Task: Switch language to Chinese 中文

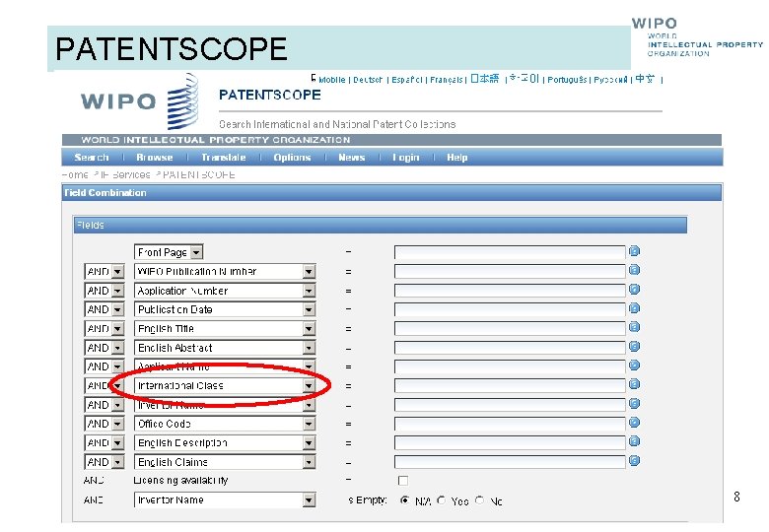Action: pyautogui.click(x=645, y=79)
